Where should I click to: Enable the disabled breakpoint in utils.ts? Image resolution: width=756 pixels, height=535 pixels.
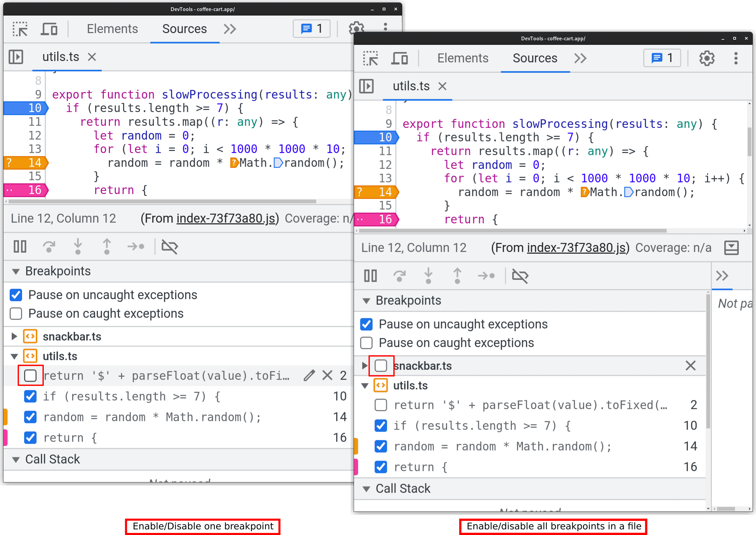30,376
